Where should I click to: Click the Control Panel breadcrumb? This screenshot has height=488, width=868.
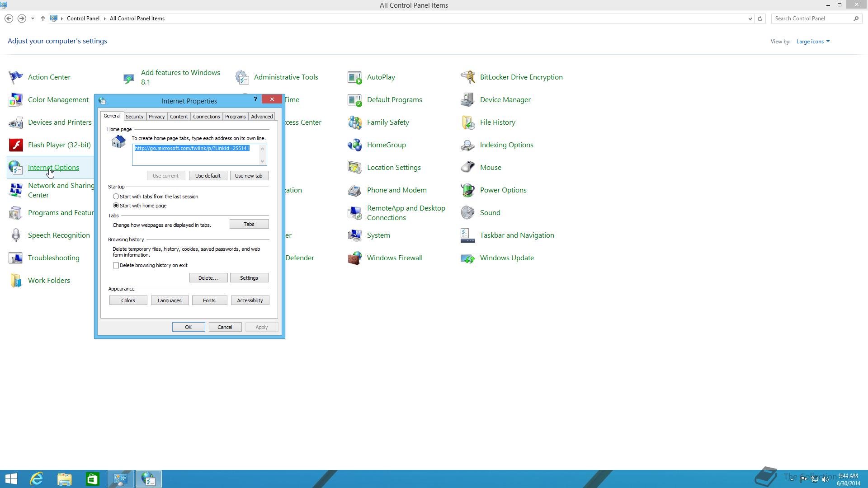pyautogui.click(x=83, y=19)
